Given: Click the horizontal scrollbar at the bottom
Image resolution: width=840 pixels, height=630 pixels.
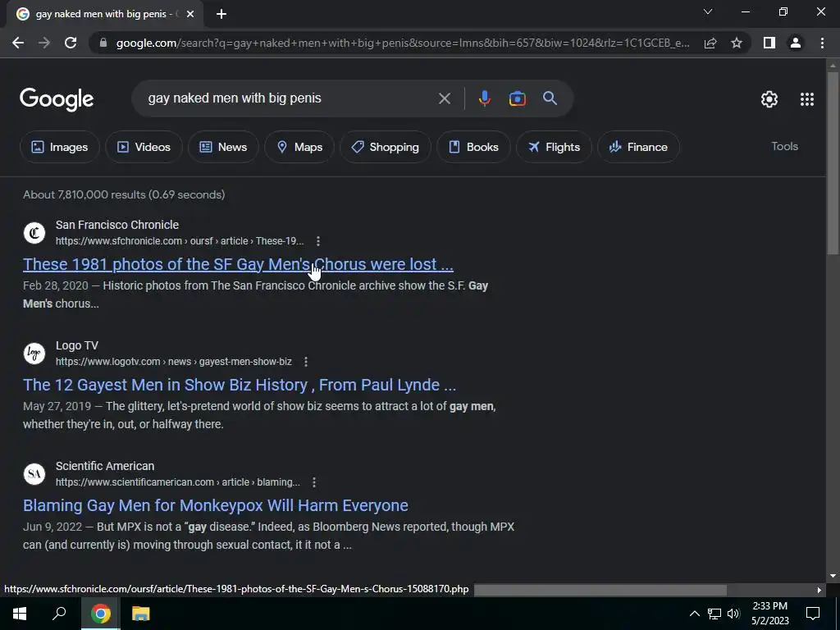Looking at the screenshot, I should [600, 590].
